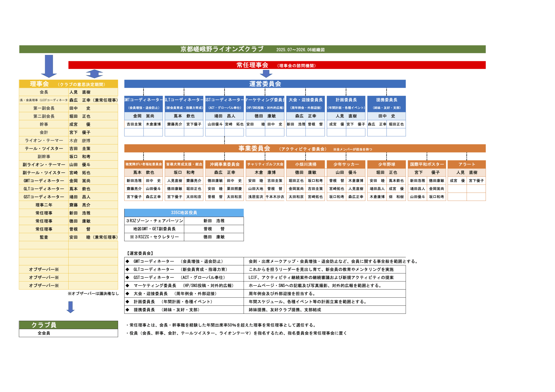Select the 335C地区役員 table header
The image size is (555, 392).
(184, 212)
